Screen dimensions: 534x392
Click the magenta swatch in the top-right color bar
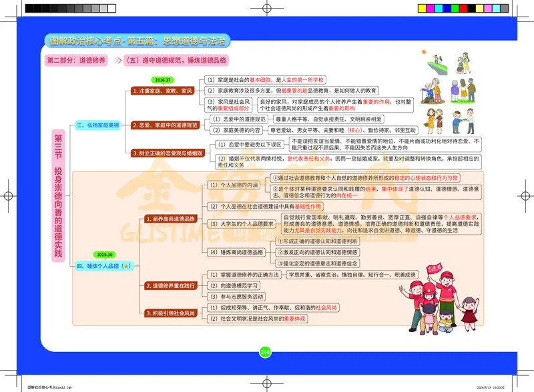click(431, 7)
